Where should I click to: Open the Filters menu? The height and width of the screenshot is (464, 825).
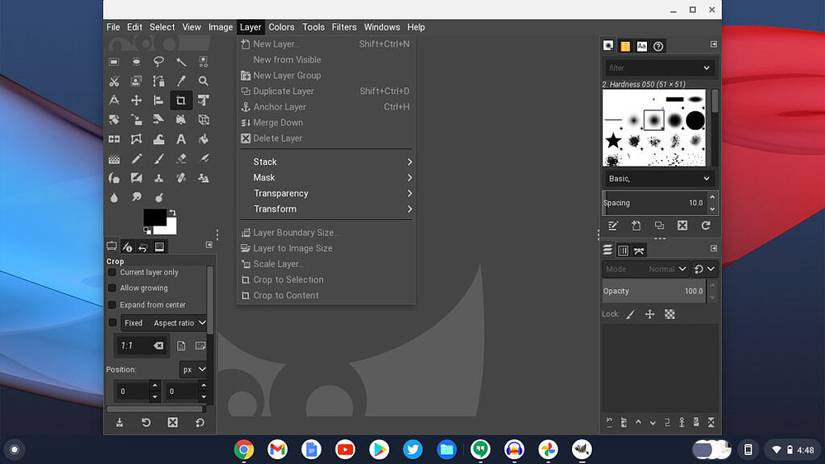click(344, 27)
